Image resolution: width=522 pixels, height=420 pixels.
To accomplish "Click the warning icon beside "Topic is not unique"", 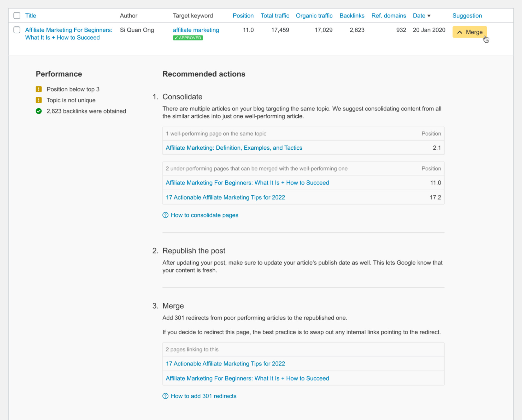I will tap(39, 100).
